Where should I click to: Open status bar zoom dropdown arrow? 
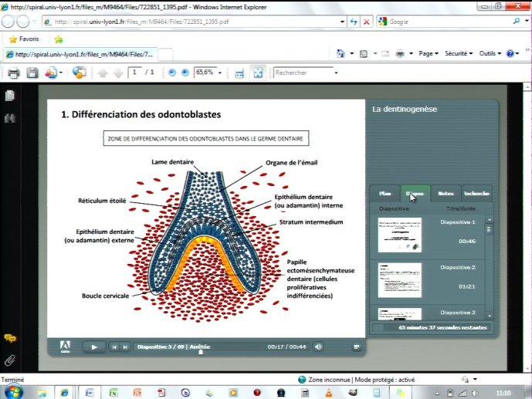click(x=475, y=380)
